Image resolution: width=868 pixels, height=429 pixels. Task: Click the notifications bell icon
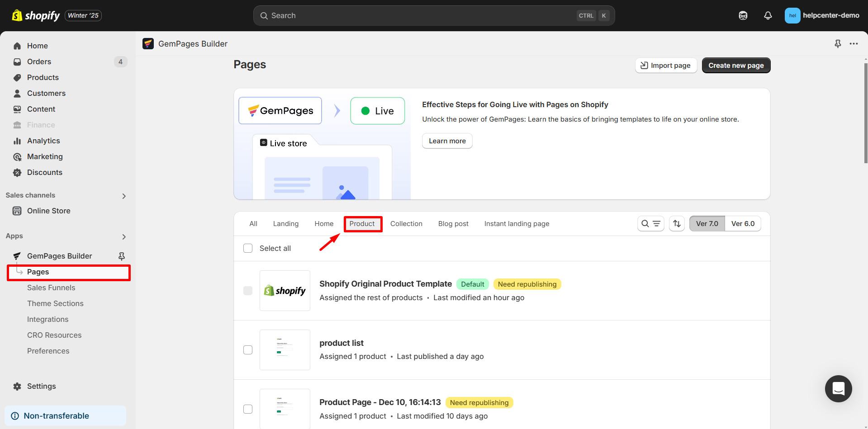click(x=768, y=16)
